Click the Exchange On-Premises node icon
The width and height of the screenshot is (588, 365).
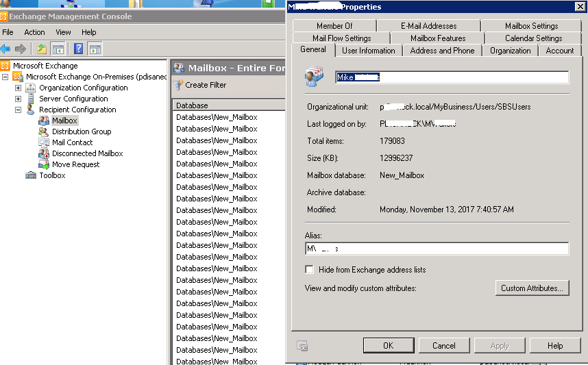(18, 77)
